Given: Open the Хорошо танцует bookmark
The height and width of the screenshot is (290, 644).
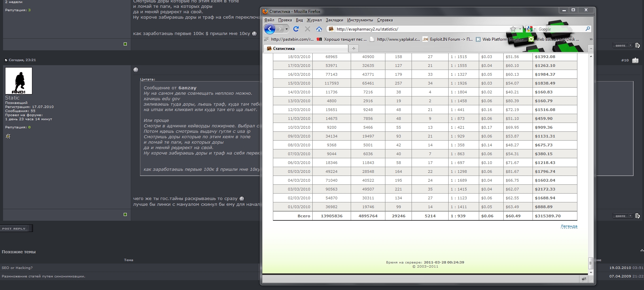Looking at the screenshot, I should tap(342, 39).
